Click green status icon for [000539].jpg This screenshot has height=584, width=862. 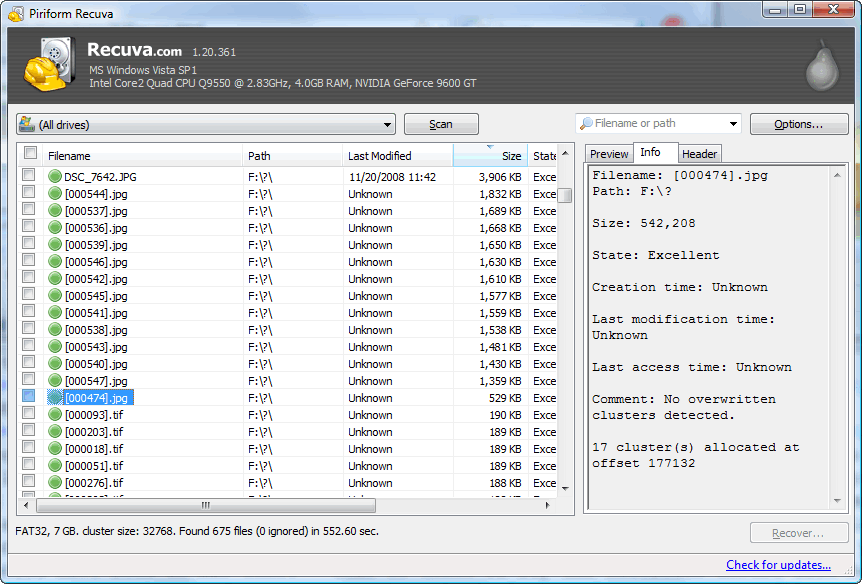(54, 245)
